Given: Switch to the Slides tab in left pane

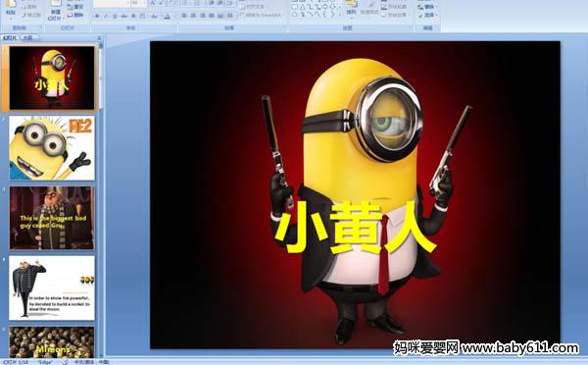Looking at the screenshot, I should coord(10,37).
